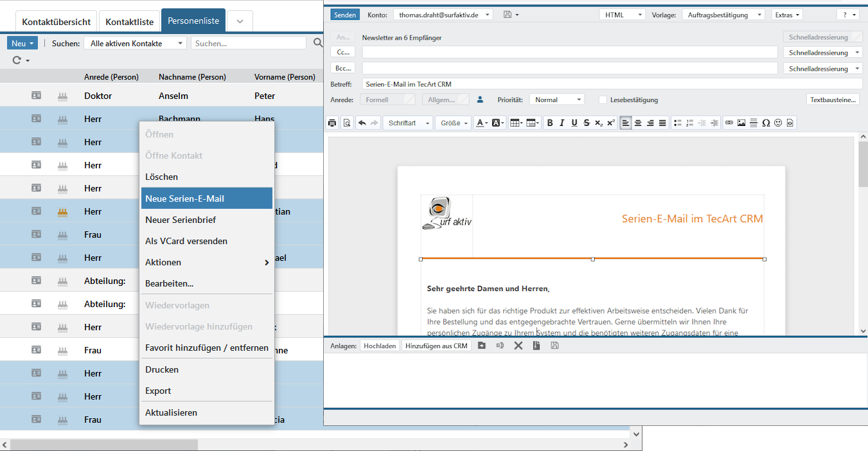868x451 pixels.
Task: Insert a hyperlink using the link icon
Action: (x=729, y=123)
